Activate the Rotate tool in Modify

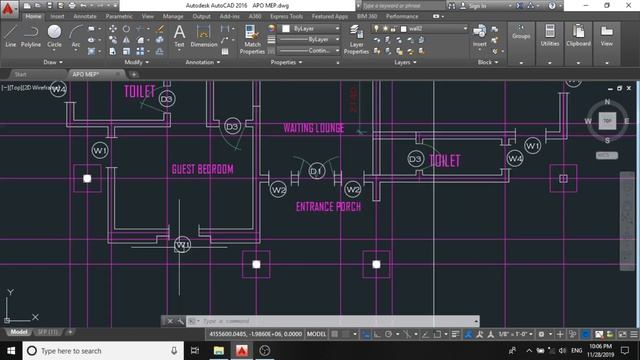click(x=127, y=29)
